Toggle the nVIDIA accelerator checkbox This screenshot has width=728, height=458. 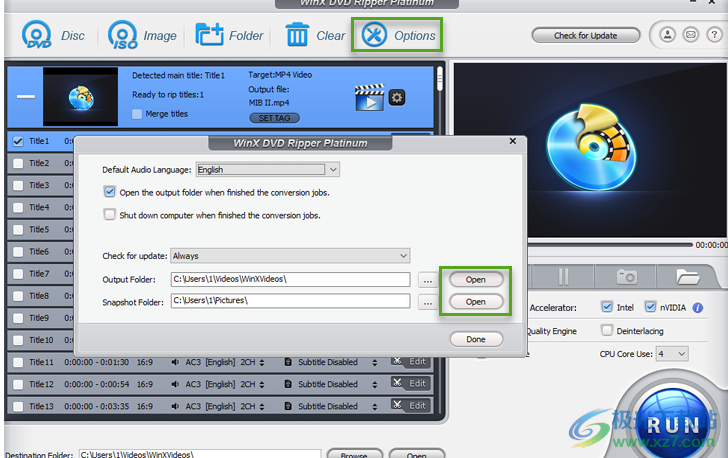(650, 307)
